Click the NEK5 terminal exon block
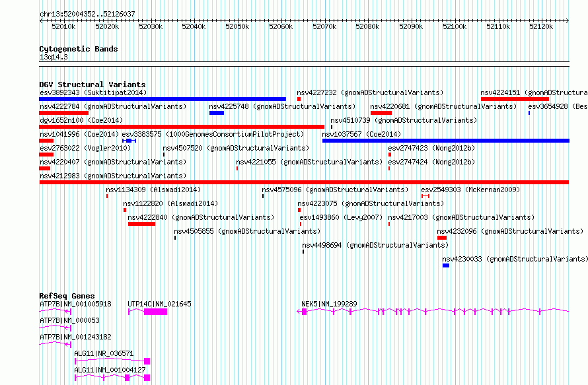 tap(305, 312)
